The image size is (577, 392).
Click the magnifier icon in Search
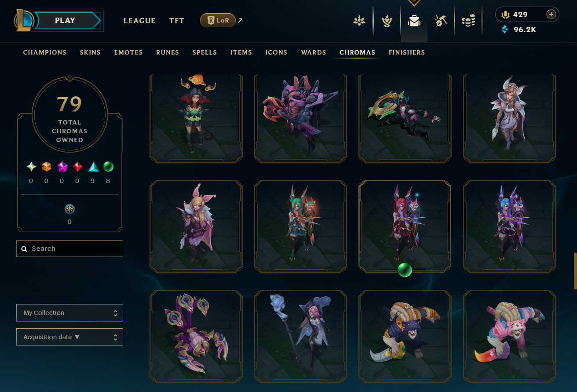(x=24, y=249)
